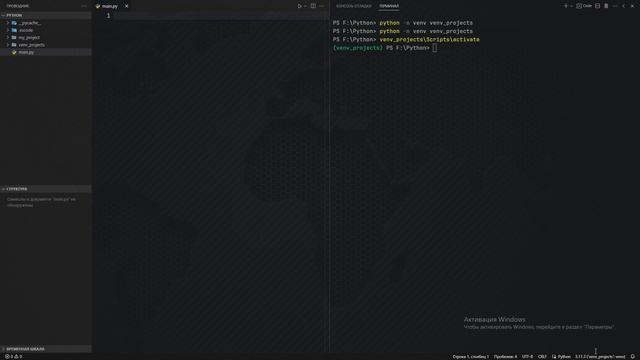Open notifications bell in status bar
Image resolution: width=640 pixels, height=360 pixels.
pos(633,356)
